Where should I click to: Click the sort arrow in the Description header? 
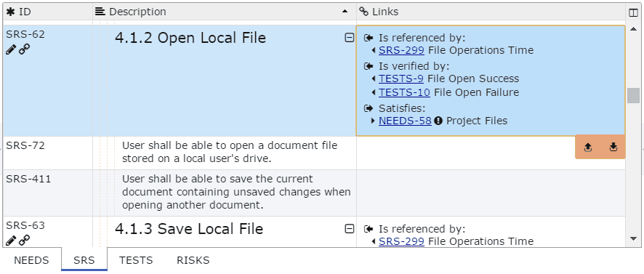[x=345, y=12]
